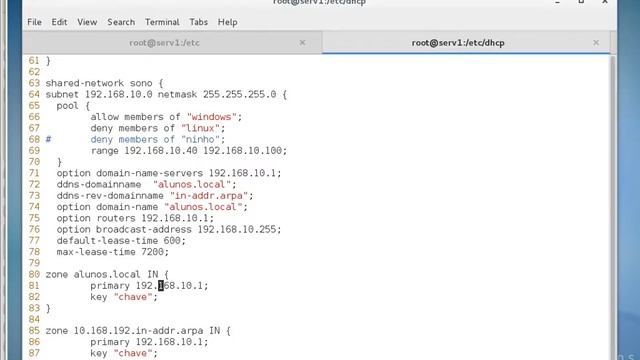Viewport: 640px width, 360px height.
Task: Click the commented "ninho" string on line 68
Action: pyautogui.click(x=200, y=140)
